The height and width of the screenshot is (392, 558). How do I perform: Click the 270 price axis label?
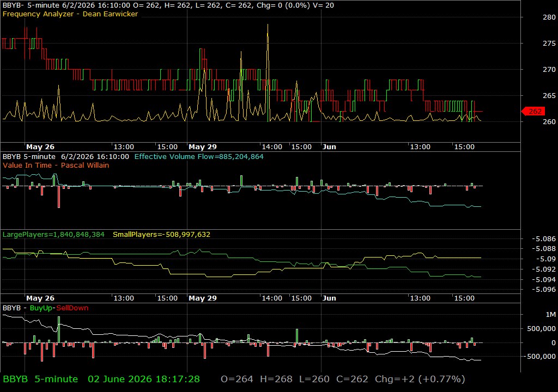tap(549, 69)
